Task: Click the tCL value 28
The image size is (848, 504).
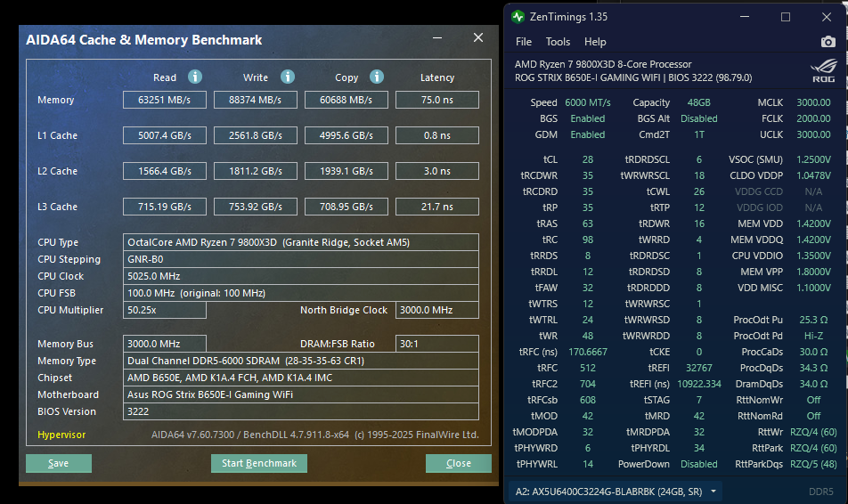Action: click(x=588, y=159)
